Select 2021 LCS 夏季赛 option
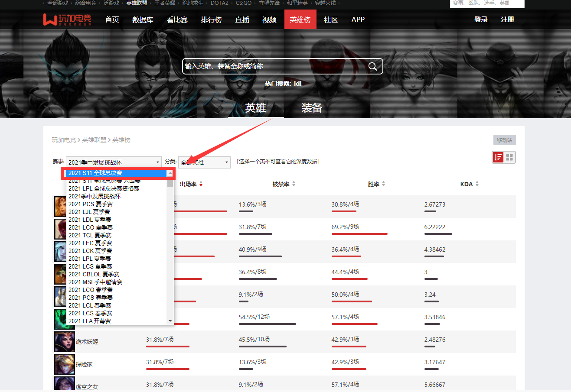Image resolution: width=571 pixels, height=392 pixels. [x=117, y=266]
